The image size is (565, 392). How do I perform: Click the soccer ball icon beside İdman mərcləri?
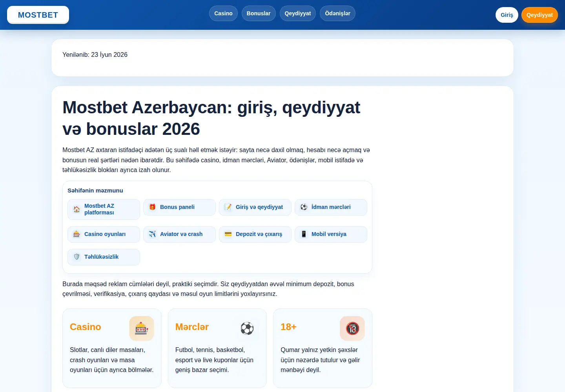(304, 207)
